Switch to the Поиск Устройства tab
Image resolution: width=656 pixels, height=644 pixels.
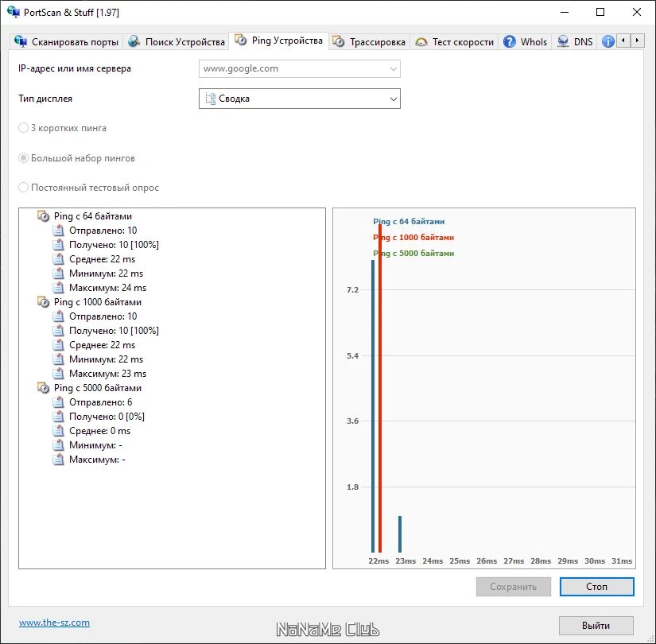177,42
